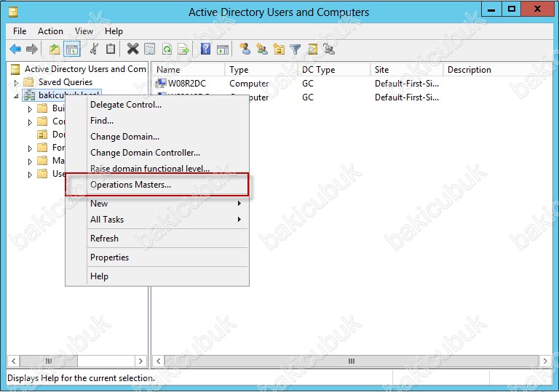Open Help with blue question-mark icon

[x=205, y=49]
